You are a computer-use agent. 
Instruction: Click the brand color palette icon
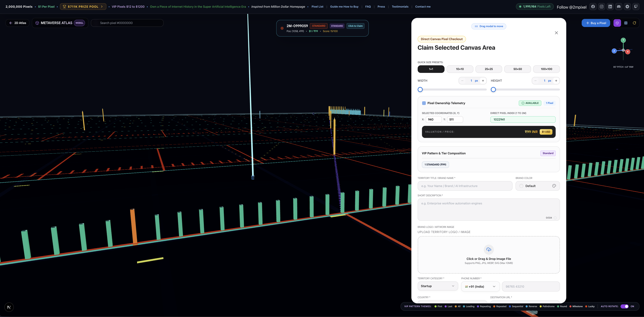pos(554,186)
